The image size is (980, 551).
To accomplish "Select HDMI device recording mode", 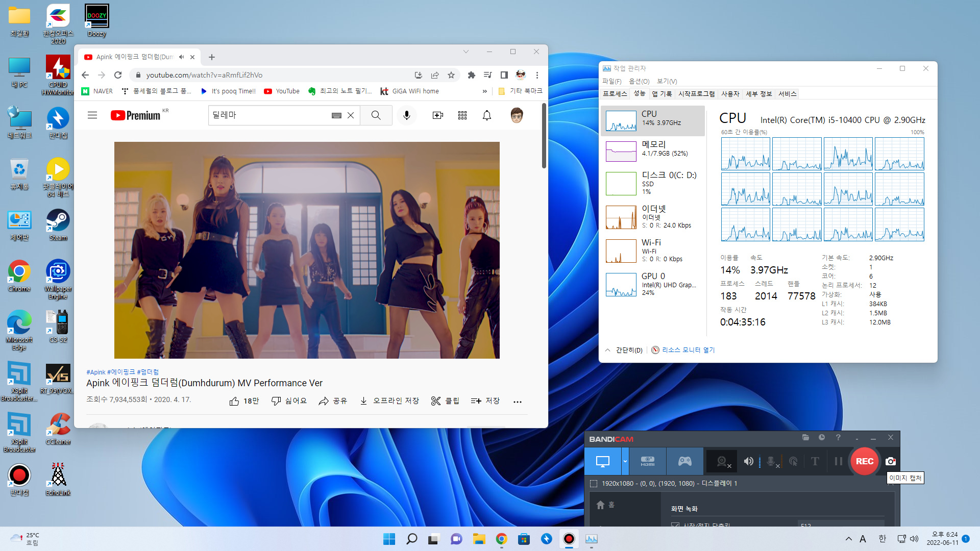I will pos(647,461).
